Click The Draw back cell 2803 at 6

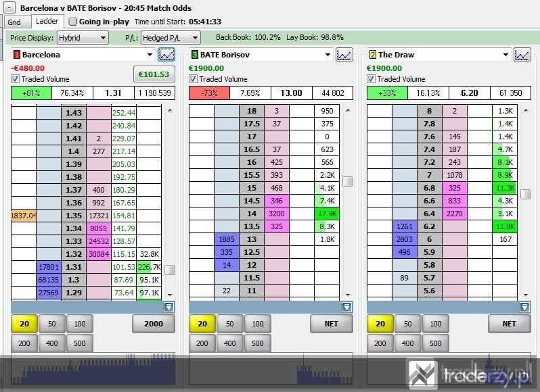tap(405, 239)
